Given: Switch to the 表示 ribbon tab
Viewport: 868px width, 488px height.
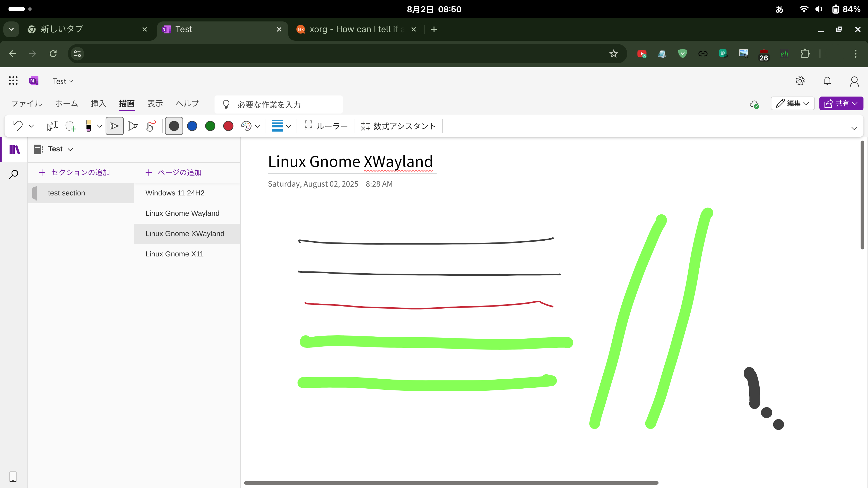Looking at the screenshot, I should [155, 103].
